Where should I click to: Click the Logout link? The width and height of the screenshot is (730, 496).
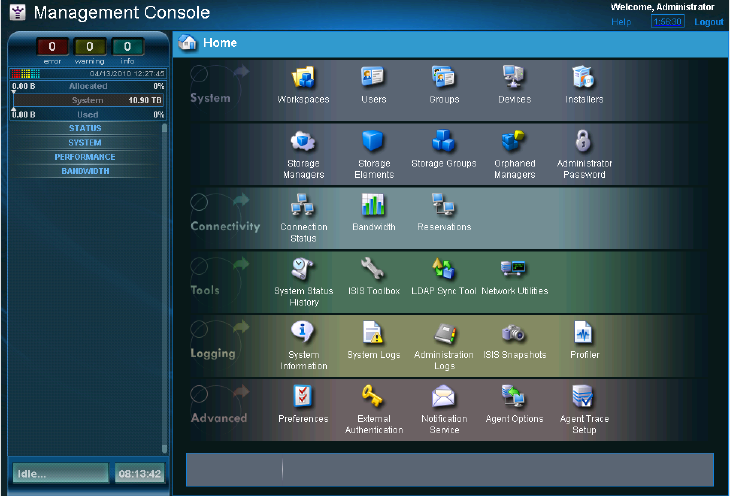(x=709, y=22)
